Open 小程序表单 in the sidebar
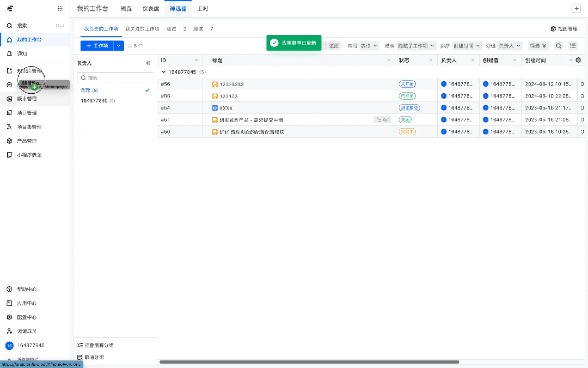 35,155
